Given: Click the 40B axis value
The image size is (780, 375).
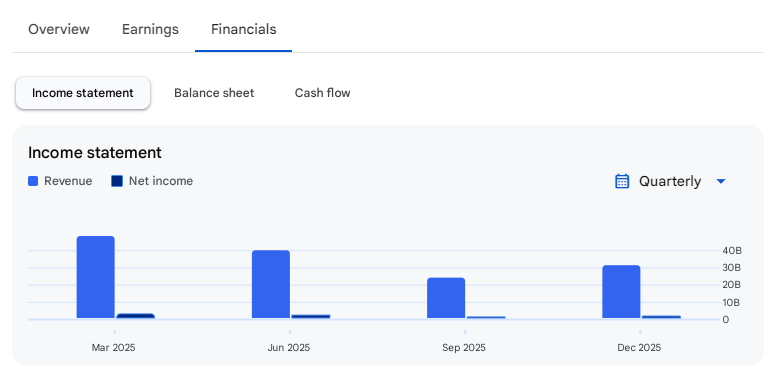Looking at the screenshot, I should pyautogui.click(x=732, y=250).
